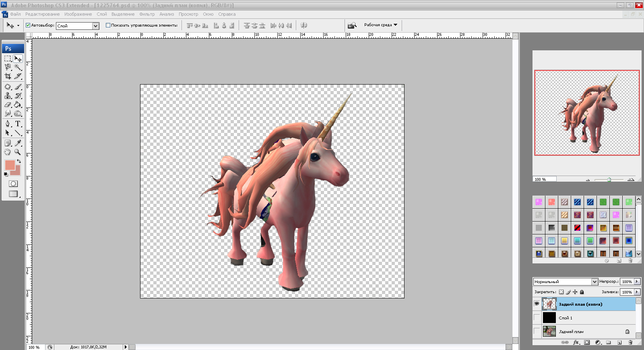Screen dimensions: 644x350
Task: Open the foreground color picker
Action: pyautogui.click(x=10, y=165)
